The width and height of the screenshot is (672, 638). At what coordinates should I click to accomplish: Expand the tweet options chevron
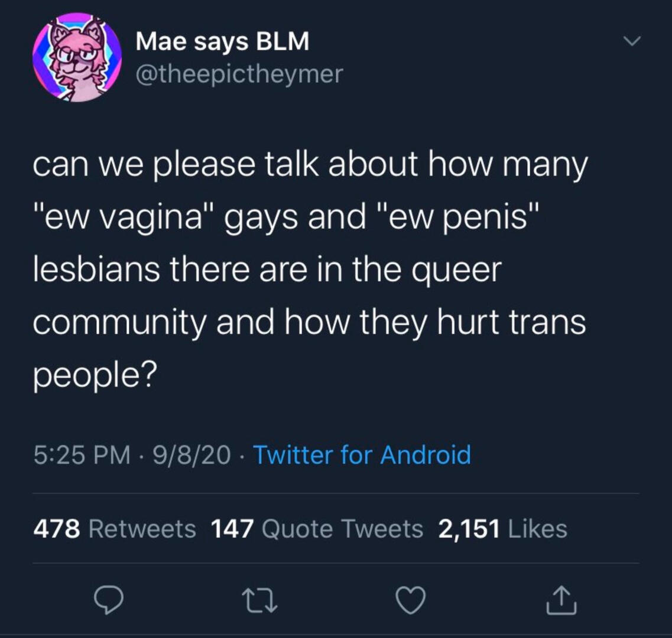[x=632, y=41]
